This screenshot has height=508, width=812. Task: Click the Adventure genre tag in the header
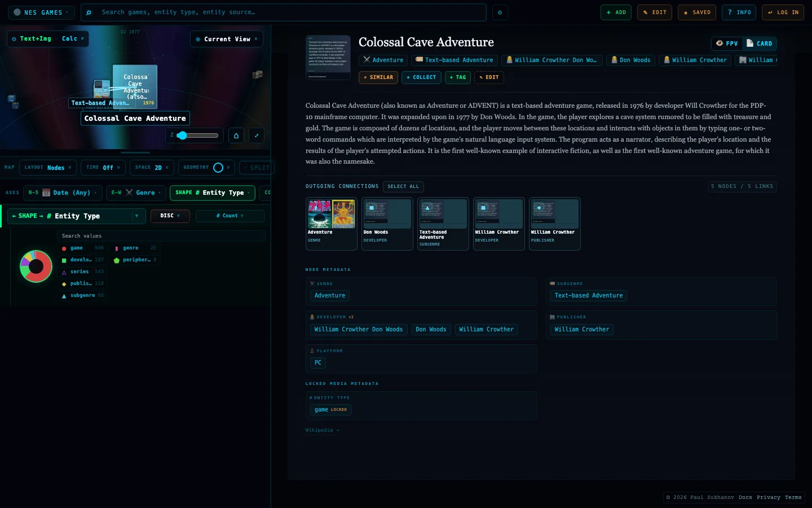[x=383, y=60]
